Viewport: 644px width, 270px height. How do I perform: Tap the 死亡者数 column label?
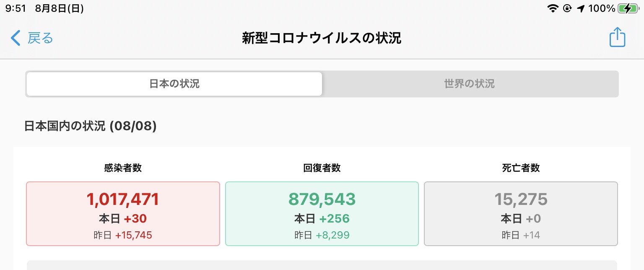click(521, 168)
